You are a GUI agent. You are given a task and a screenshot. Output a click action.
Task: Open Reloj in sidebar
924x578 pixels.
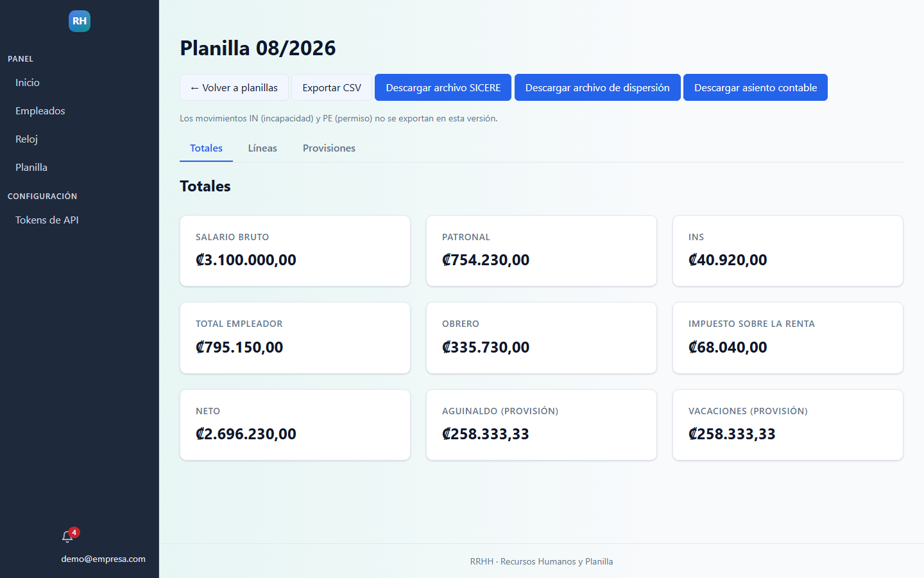point(27,139)
